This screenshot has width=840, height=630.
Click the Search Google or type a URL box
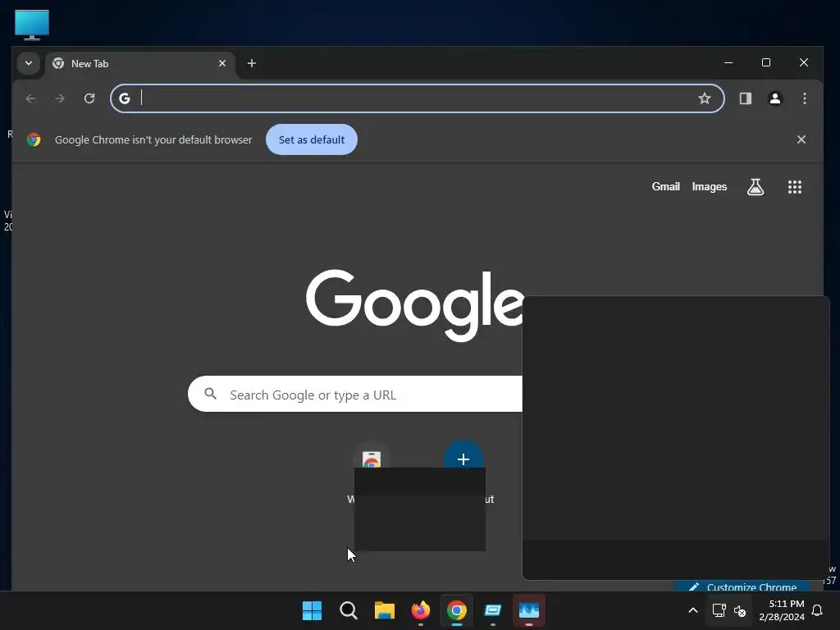[355, 395]
